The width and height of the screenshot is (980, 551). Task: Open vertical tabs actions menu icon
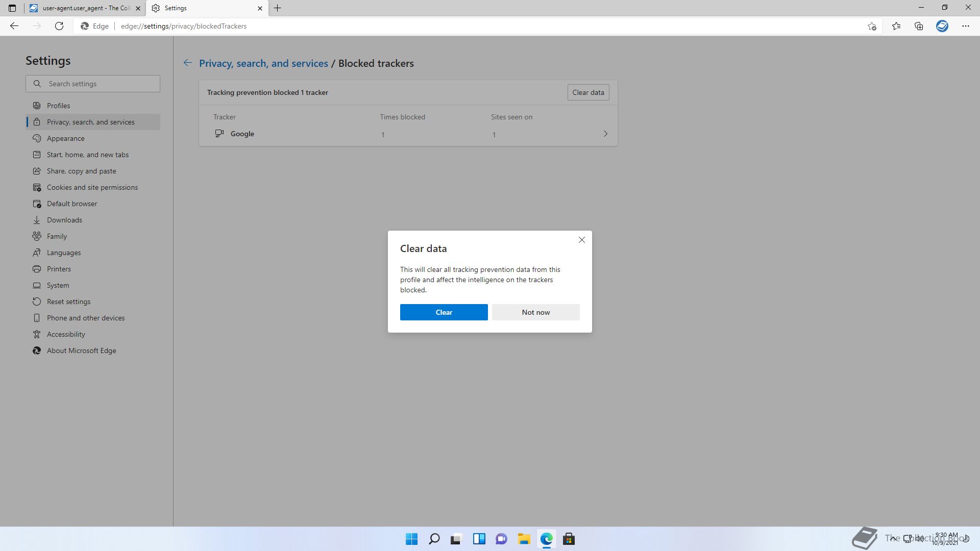point(12,8)
